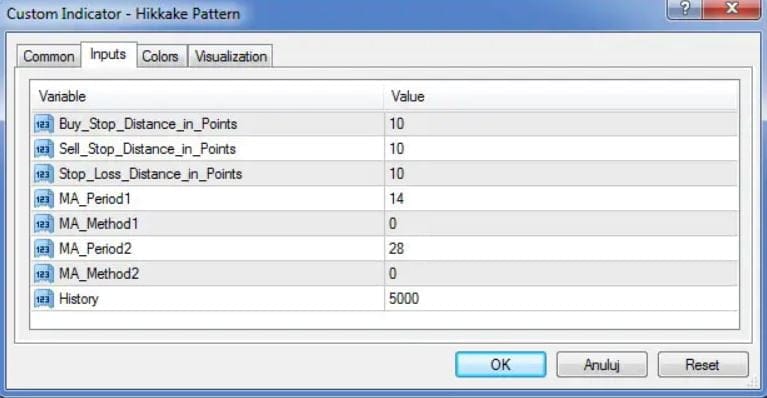Switch to the Common tab
Screen dimensions: 767x398
point(49,56)
